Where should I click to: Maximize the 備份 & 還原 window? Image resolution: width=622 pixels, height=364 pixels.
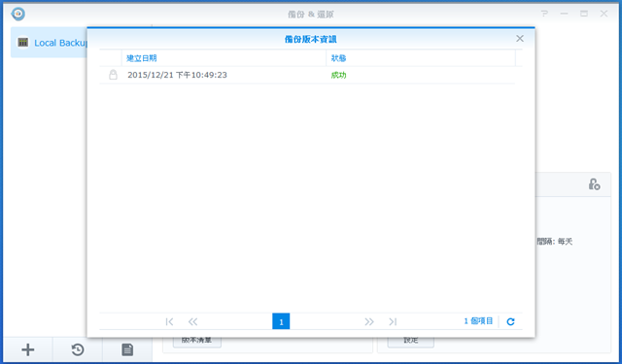click(584, 14)
